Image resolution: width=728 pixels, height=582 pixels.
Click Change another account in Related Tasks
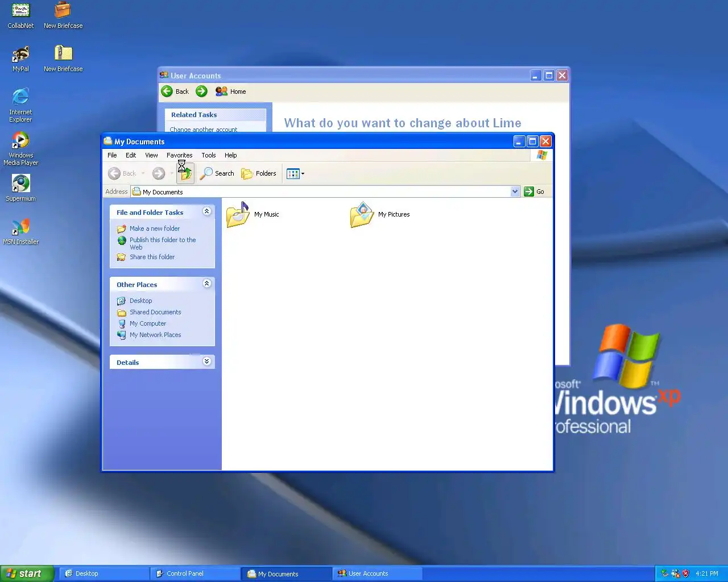pos(203,130)
